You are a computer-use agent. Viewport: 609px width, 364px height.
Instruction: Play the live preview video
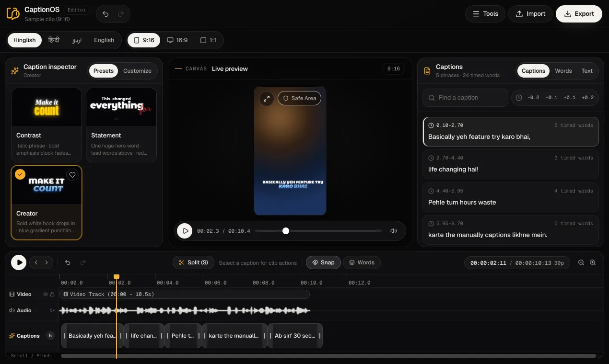(x=185, y=231)
